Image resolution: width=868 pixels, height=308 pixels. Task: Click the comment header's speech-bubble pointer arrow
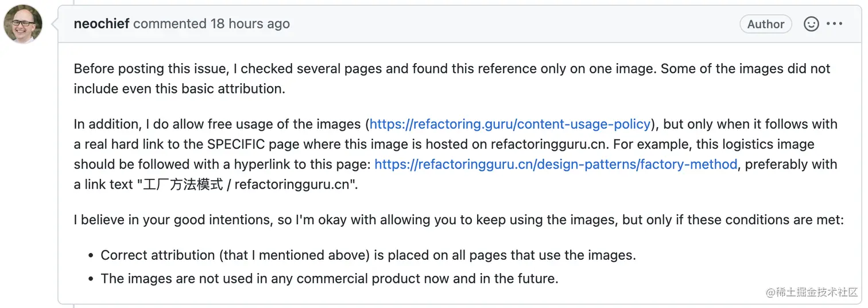tap(54, 24)
